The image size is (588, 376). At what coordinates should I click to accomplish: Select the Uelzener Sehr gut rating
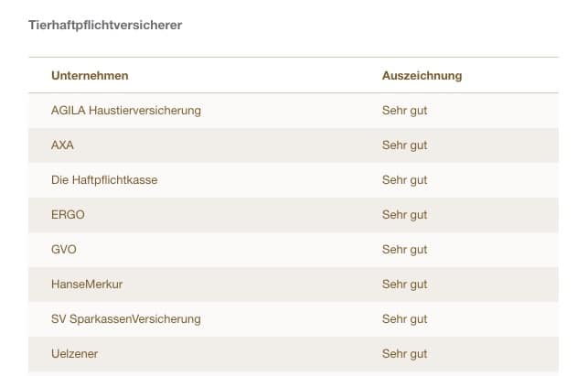coord(404,354)
